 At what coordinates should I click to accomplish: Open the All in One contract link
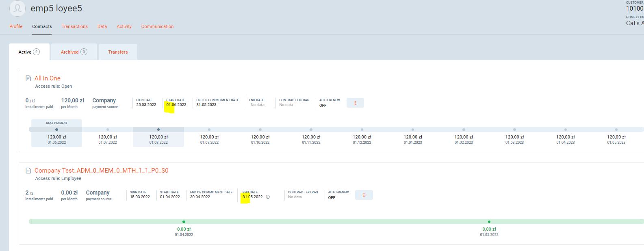coord(47,78)
